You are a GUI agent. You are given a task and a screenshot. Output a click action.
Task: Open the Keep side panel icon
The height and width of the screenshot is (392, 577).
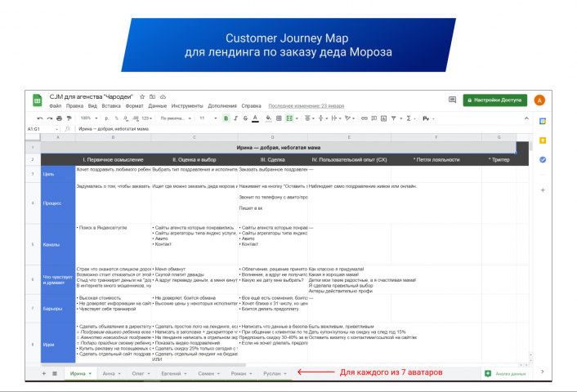(x=543, y=140)
